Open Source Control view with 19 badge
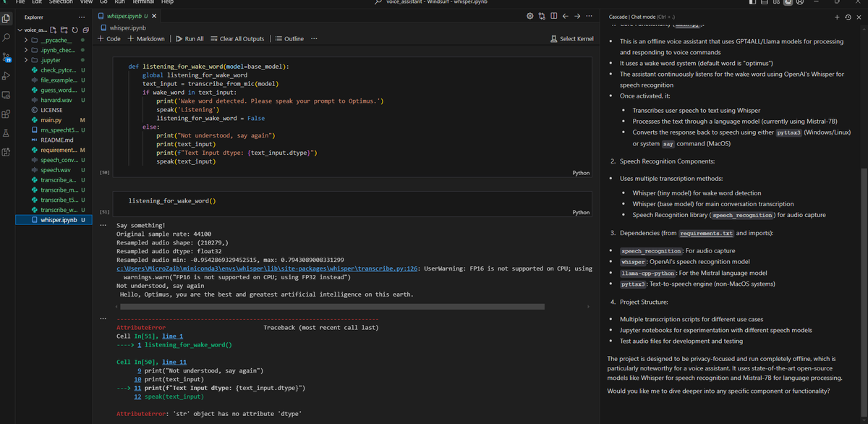This screenshot has width=868, height=424. coord(7,56)
